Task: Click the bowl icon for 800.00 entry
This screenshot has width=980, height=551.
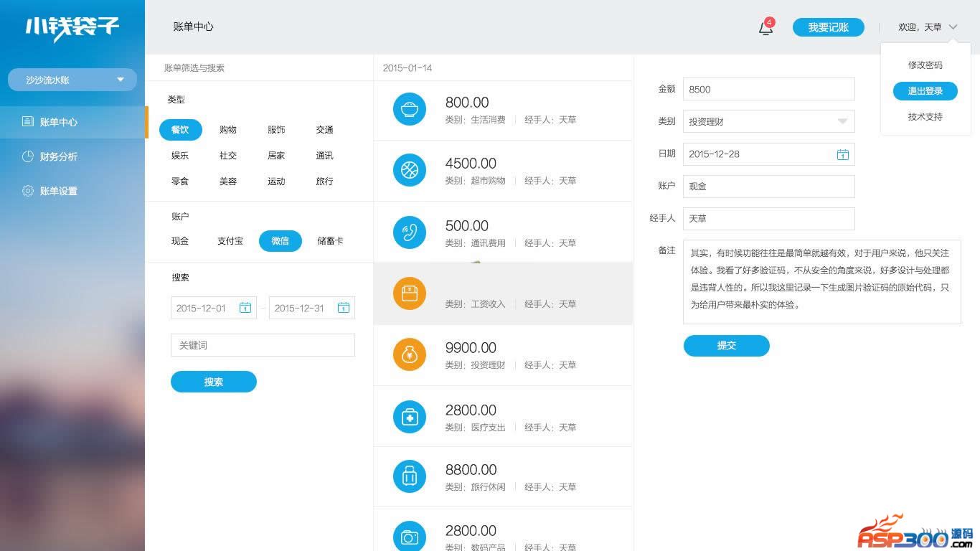Action: pos(410,109)
